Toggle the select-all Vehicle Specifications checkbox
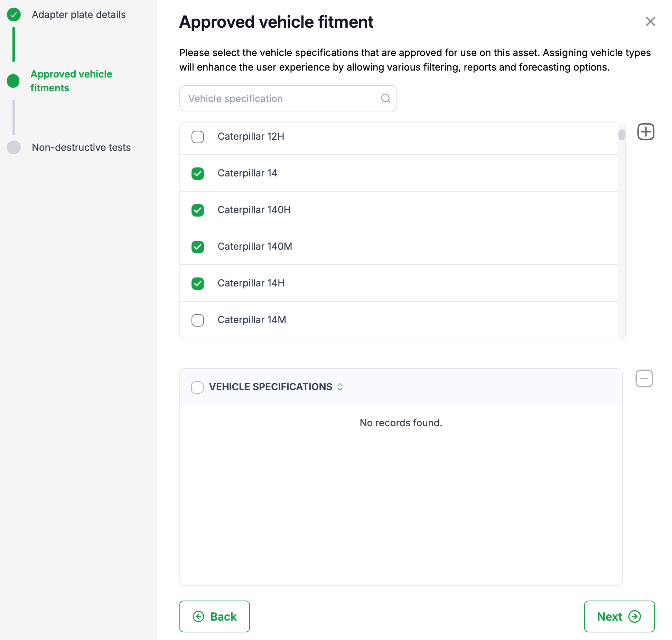 pyautogui.click(x=197, y=387)
